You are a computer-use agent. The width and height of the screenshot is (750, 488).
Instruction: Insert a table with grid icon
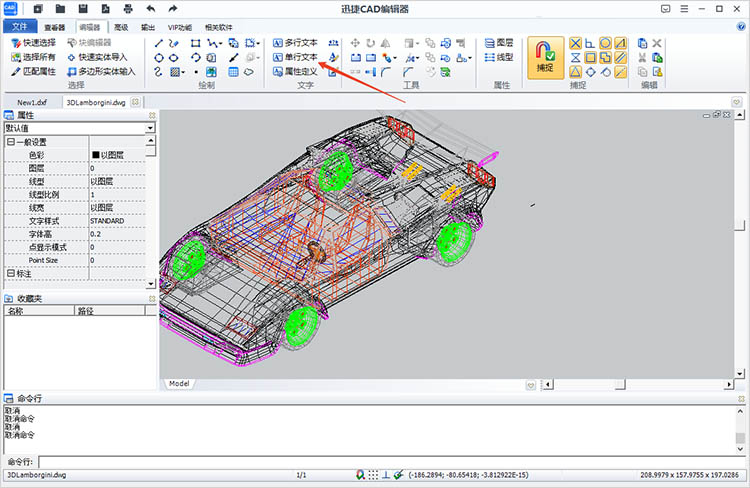[233, 72]
